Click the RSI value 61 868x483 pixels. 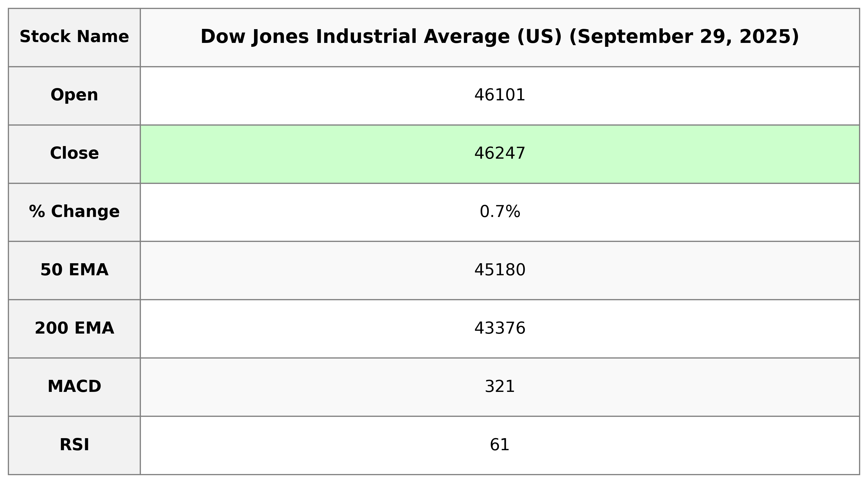(x=499, y=445)
